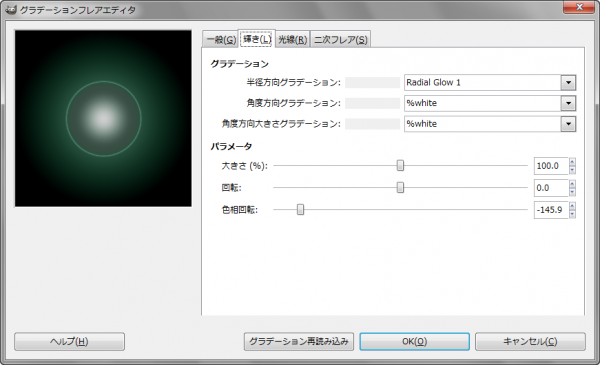The height and width of the screenshot is (365, 600).
Task: Expand the 角度方向大きさグラデーション dropdown arrow
Action: [x=568, y=124]
